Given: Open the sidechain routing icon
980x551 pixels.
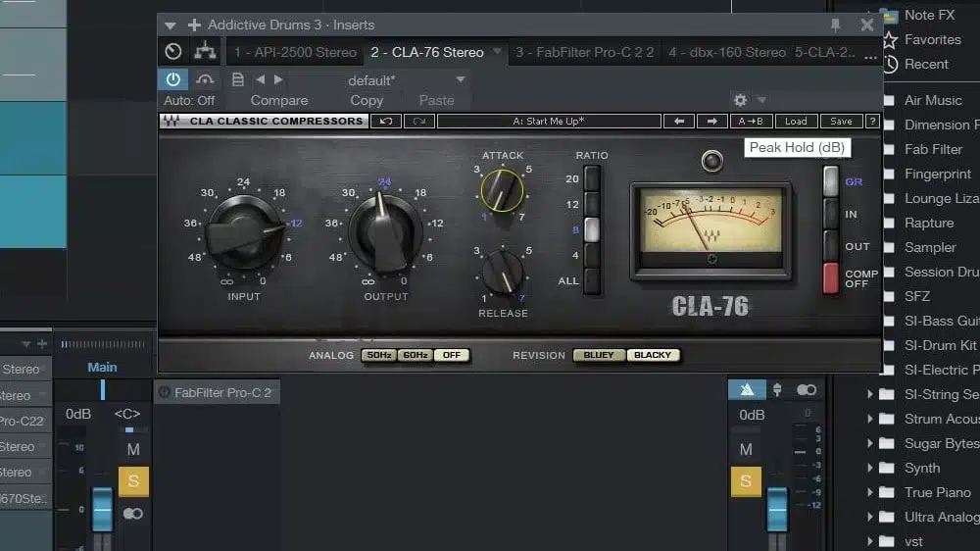Looking at the screenshot, I should [205, 51].
